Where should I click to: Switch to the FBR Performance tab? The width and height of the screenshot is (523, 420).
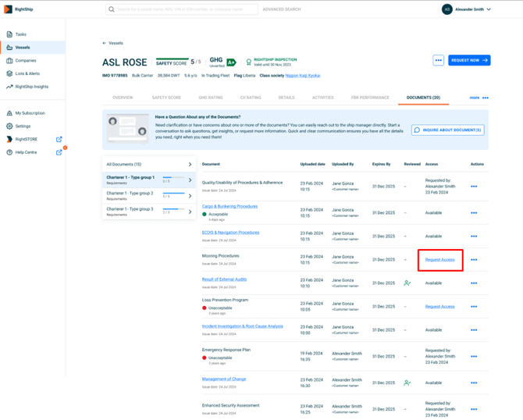(x=370, y=98)
